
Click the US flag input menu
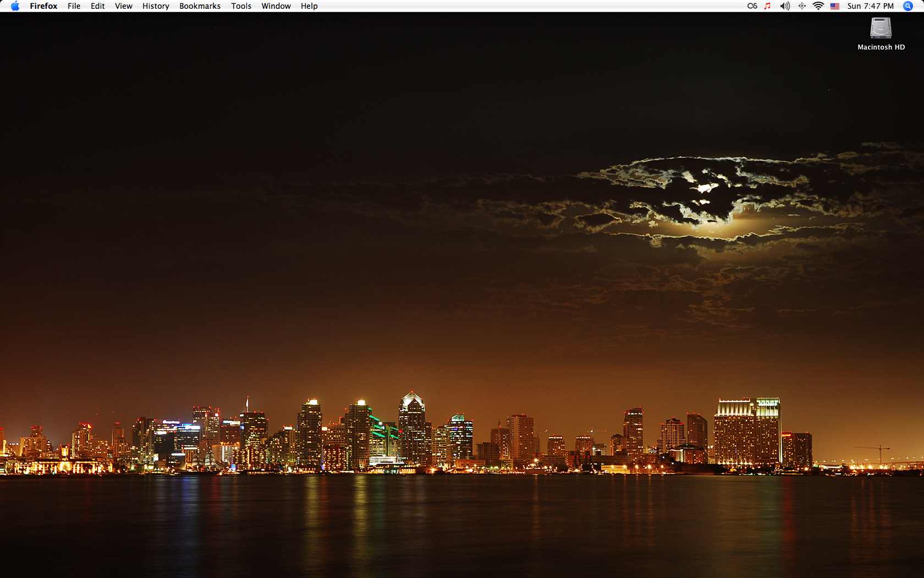[835, 6]
